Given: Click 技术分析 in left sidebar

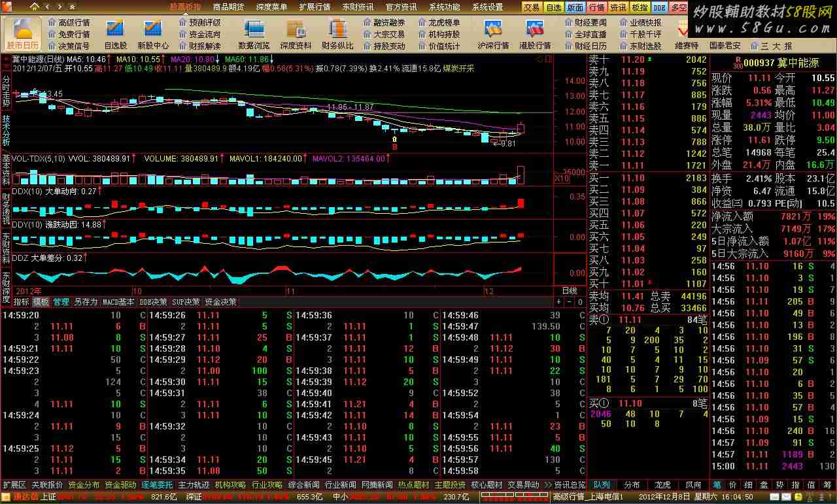Looking at the screenshot, I should pyautogui.click(x=6, y=130).
